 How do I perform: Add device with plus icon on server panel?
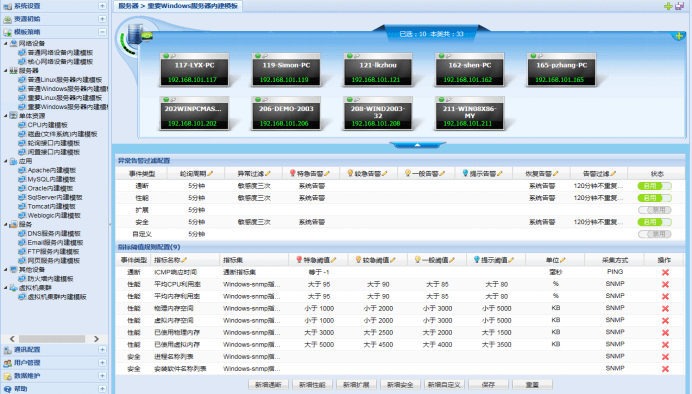679,36
